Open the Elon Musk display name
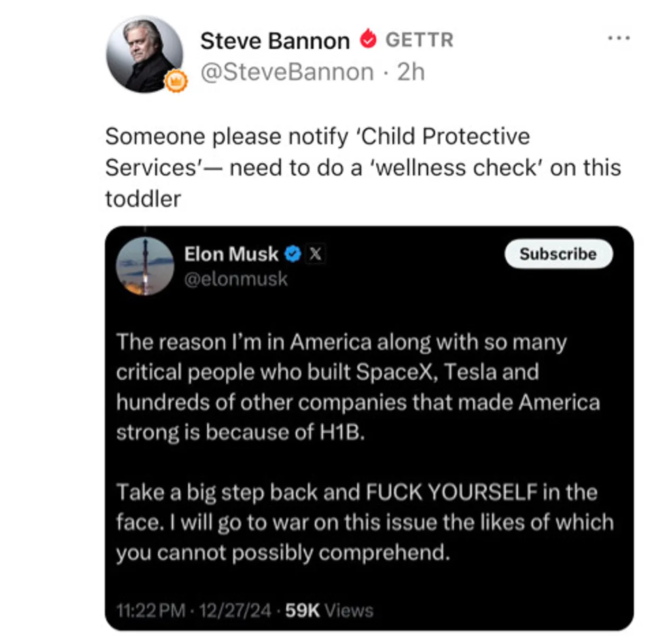Image resolution: width=671 pixels, height=644 pixels. (x=231, y=254)
